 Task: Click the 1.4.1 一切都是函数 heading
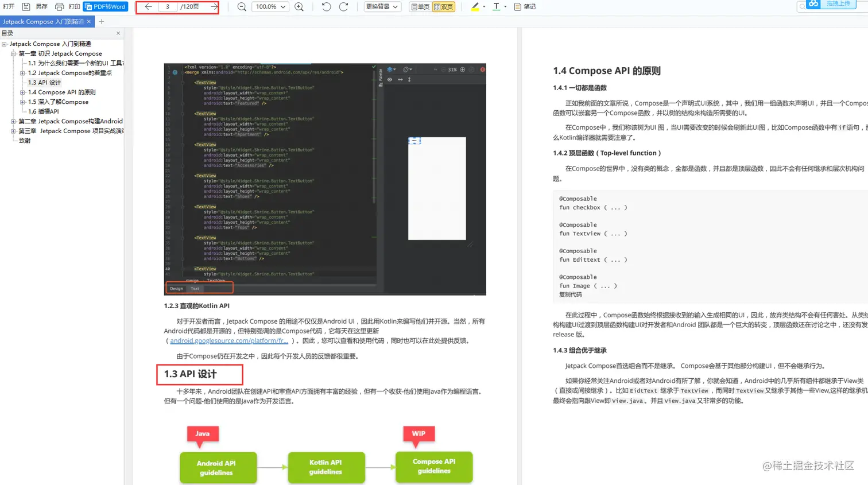(x=580, y=88)
